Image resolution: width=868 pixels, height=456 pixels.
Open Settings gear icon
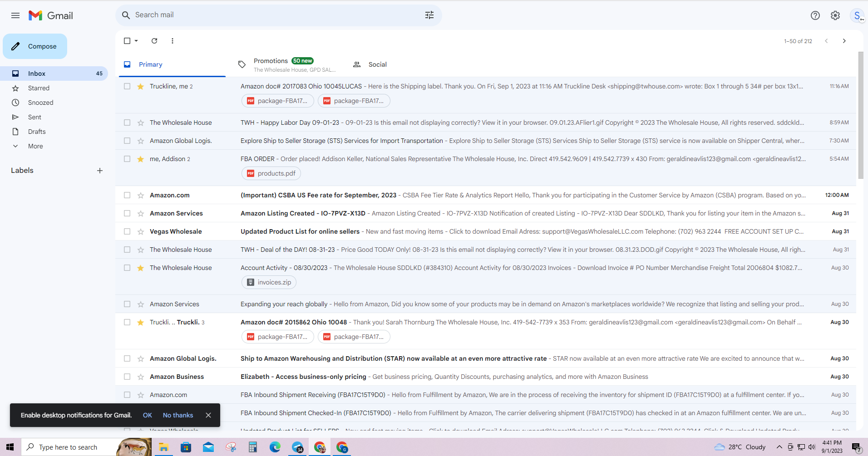point(835,15)
